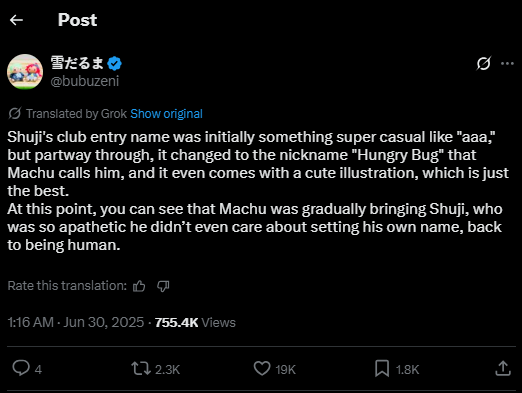Click Show original link
The image size is (522, 393).
pos(166,114)
